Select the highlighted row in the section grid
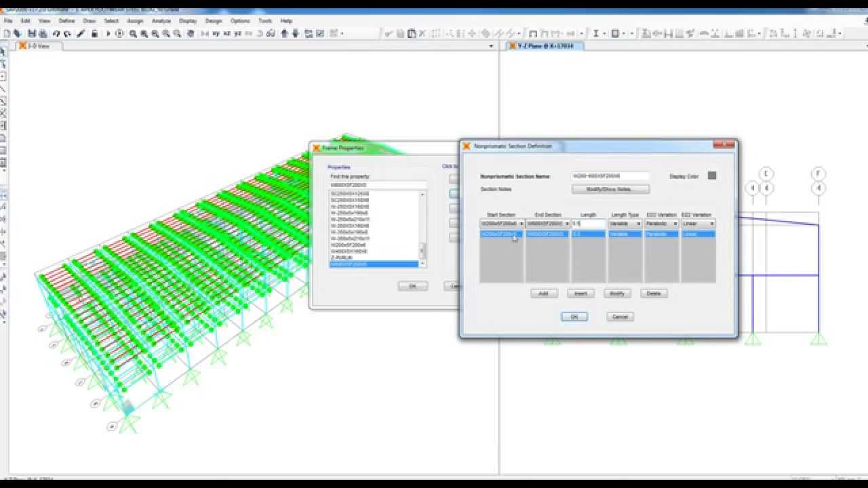Viewport: 868px width, 488px height. 597,234
